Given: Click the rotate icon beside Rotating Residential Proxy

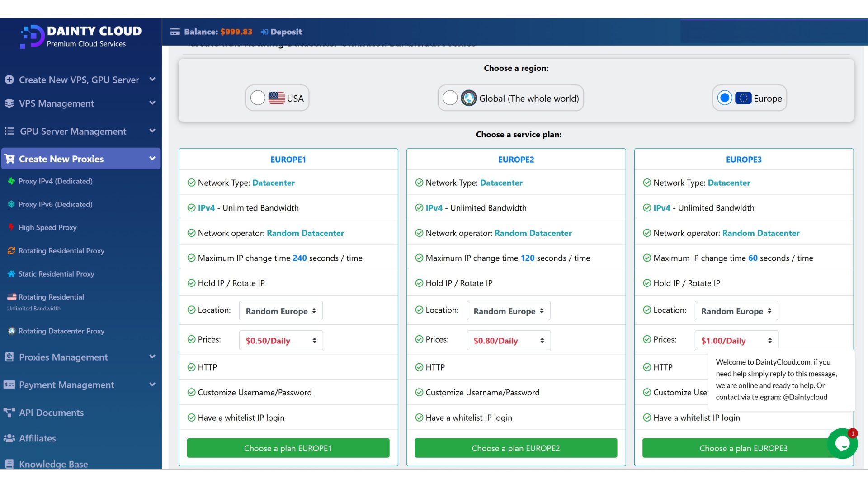Looking at the screenshot, I should tap(11, 250).
